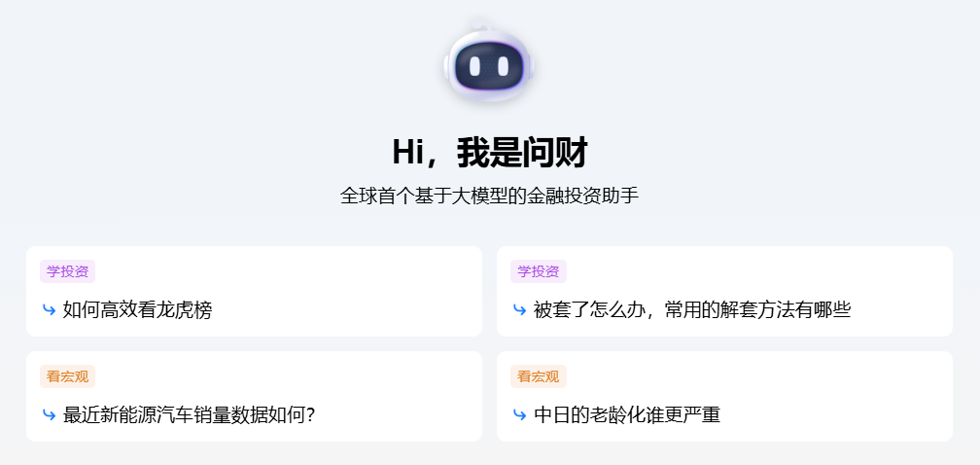The image size is (980, 465).
Task: Click the robot mascot's right eye
Action: point(502,65)
